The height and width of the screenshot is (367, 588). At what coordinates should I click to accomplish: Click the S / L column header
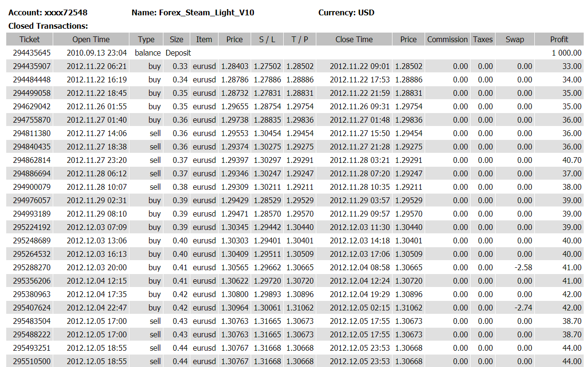coord(267,39)
